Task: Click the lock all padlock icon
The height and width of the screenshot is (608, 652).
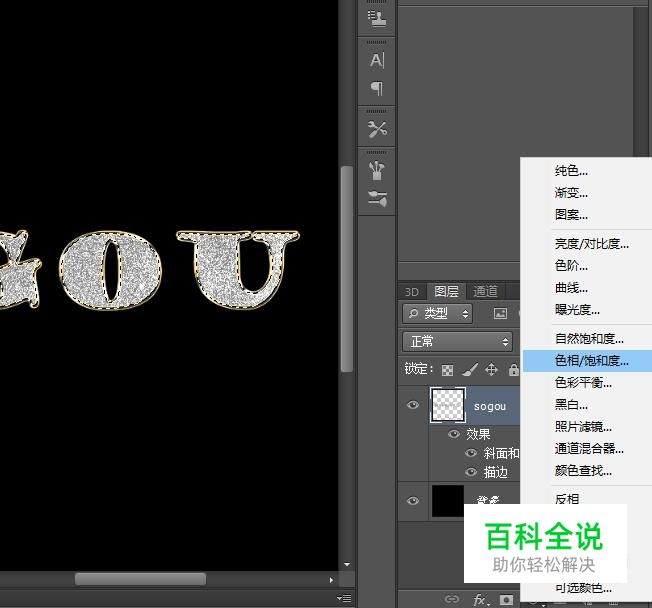Action: [514, 369]
